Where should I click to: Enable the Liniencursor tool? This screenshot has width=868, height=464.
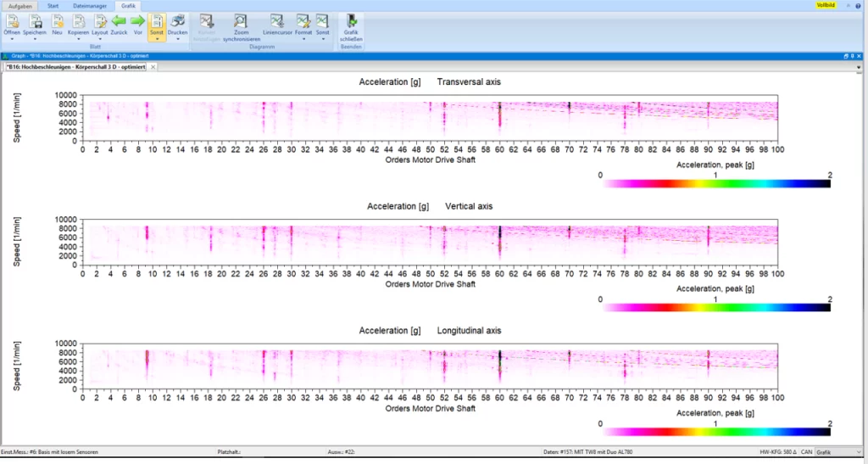pyautogui.click(x=277, y=20)
